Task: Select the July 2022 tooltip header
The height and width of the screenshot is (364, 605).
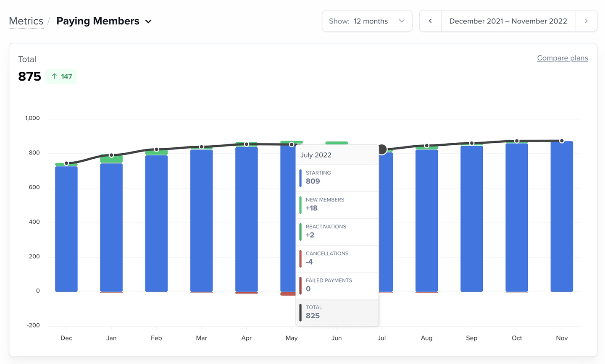Action: (316, 155)
